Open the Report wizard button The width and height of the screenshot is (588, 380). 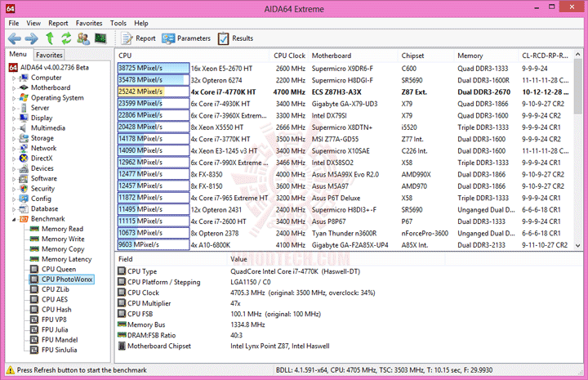(138, 38)
